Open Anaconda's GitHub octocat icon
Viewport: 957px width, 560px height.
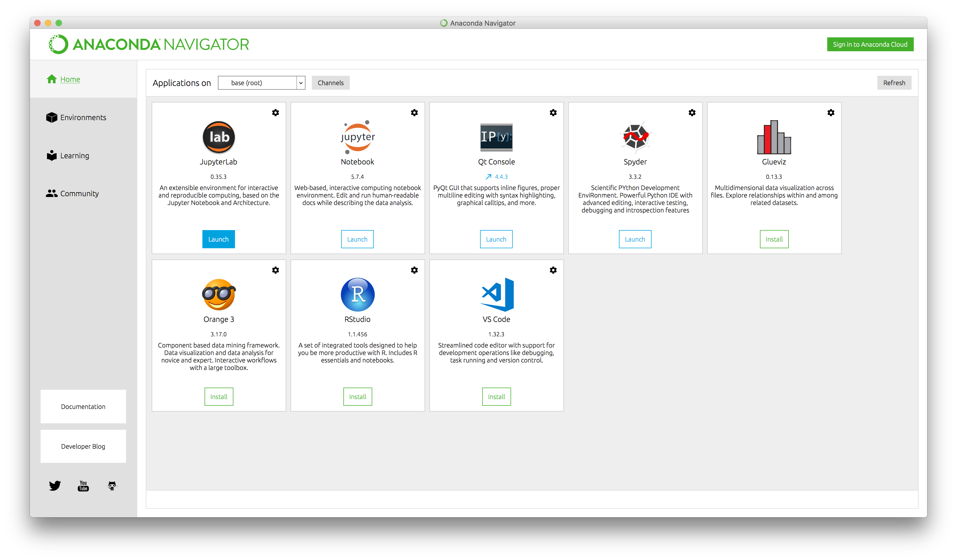112,486
